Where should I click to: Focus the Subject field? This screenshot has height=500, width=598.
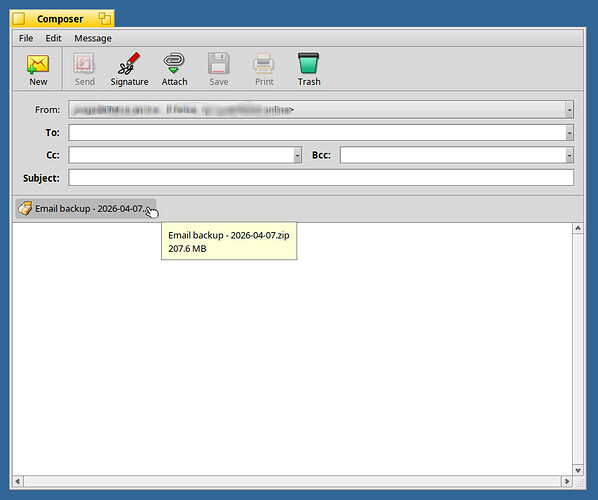[x=321, y=178]
